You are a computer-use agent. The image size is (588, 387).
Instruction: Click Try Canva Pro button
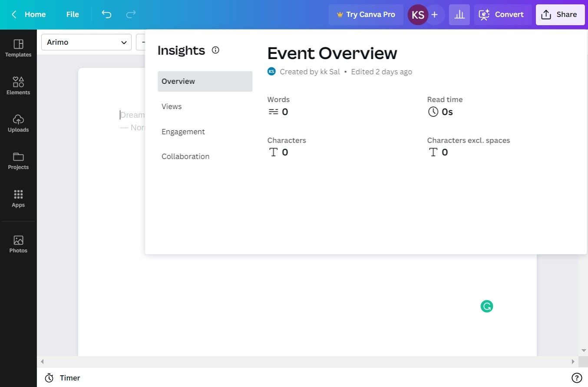tap(366, 14)
